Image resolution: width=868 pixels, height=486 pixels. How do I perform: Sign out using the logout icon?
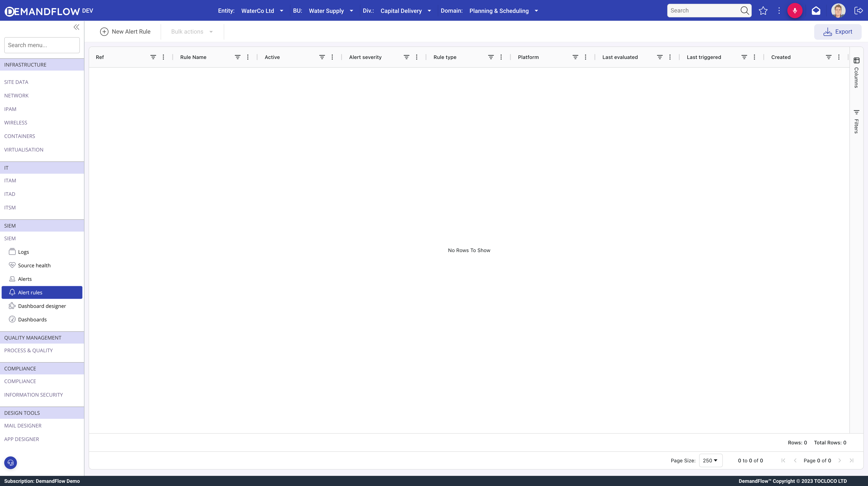click(x=859, y=10)
